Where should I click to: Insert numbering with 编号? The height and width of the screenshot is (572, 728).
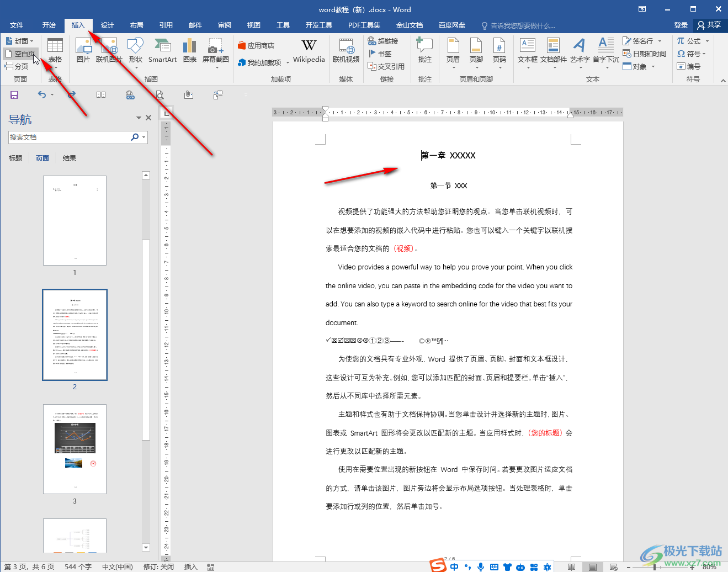click(x=689, y=66)
